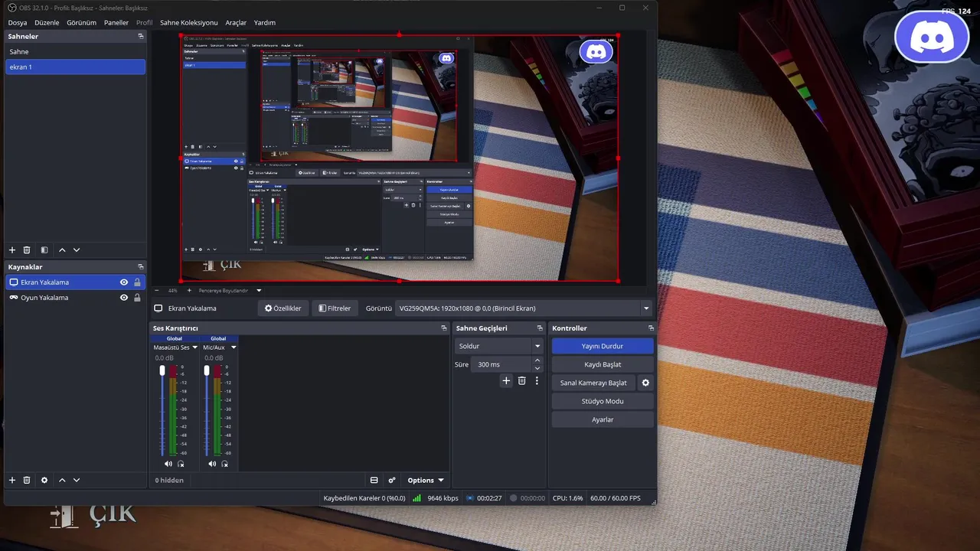Screen dimensions: 980x551
Task: Move source down in Kaynaklar list
Action: point(77,480)
